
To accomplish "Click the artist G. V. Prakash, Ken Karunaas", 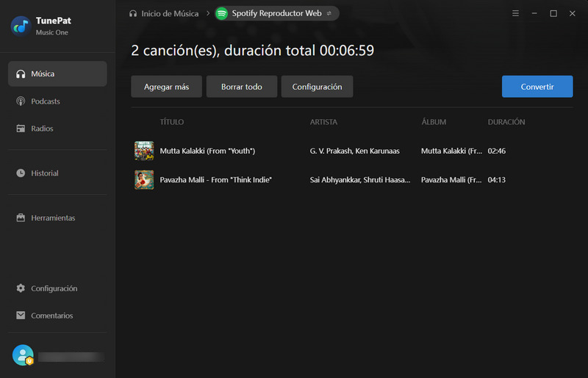I will (354, 151).
